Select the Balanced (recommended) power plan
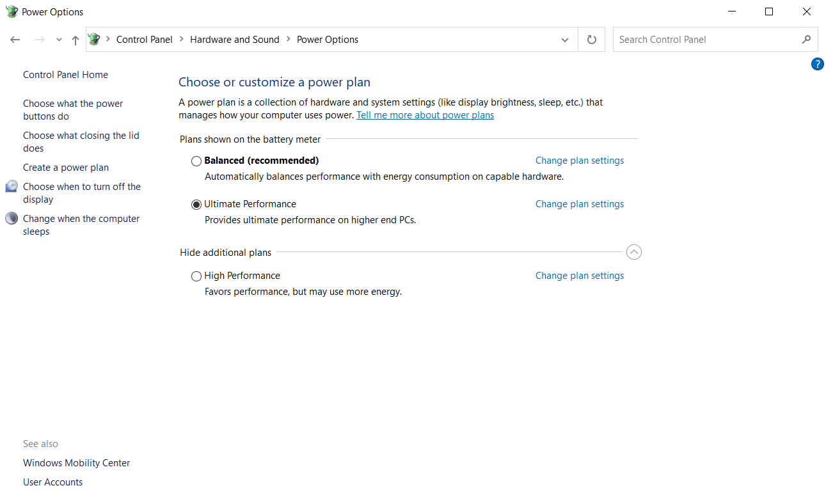Screen dimensions: 826x504 (x=196, y=161)
